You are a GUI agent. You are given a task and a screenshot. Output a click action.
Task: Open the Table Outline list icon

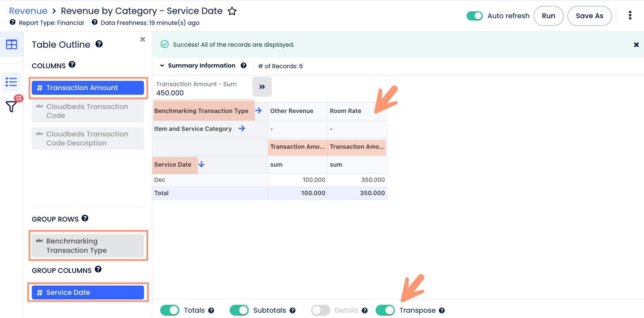coord(11,82)
